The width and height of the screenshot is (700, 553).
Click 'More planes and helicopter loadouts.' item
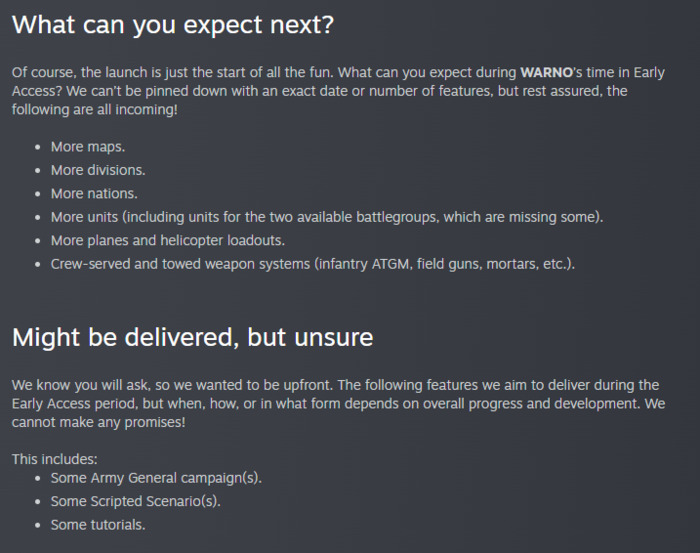click(168, 241)
